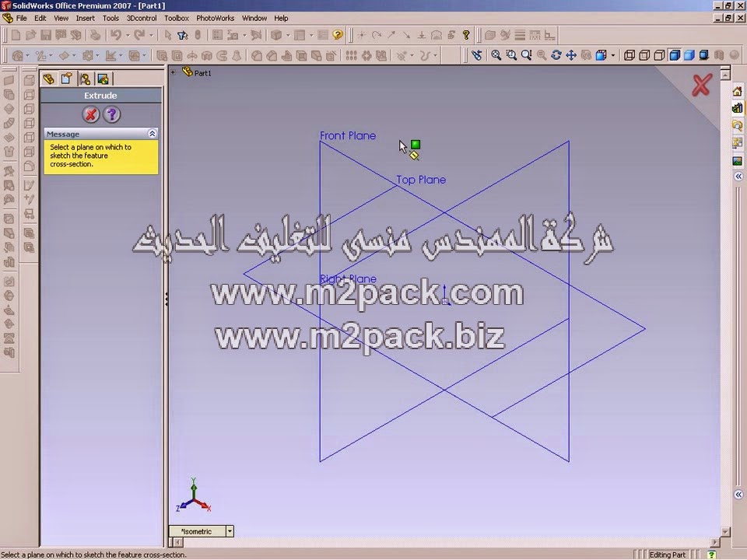Switch to the FeatureManager design tree tab
The image size is (747, 560).
pyautogui.click(x=48, y=79)
